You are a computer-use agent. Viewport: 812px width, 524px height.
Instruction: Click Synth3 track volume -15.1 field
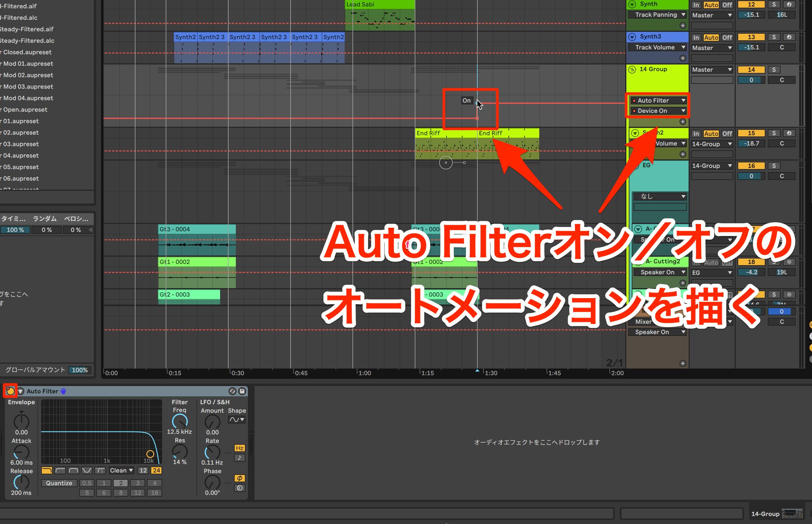751,47
